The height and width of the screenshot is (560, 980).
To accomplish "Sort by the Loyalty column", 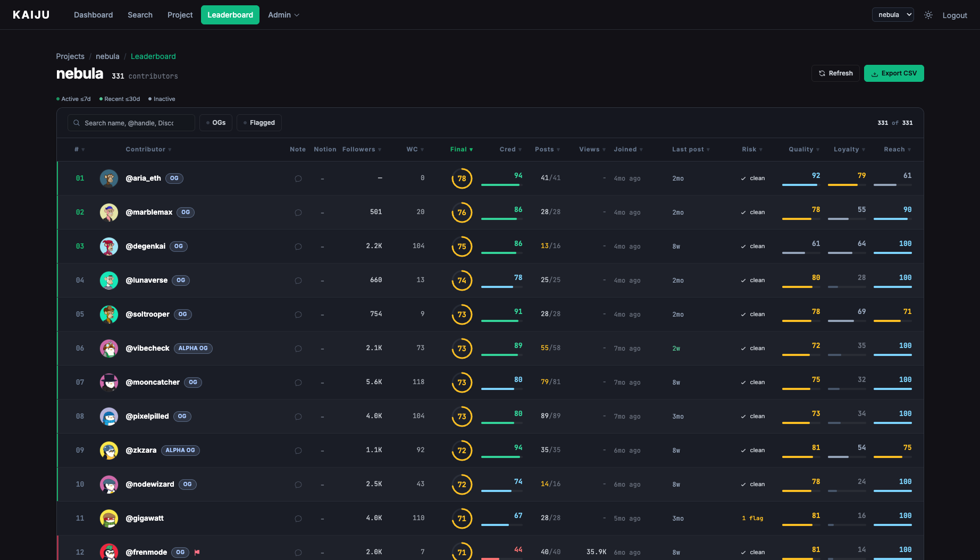I will [849, 149].
